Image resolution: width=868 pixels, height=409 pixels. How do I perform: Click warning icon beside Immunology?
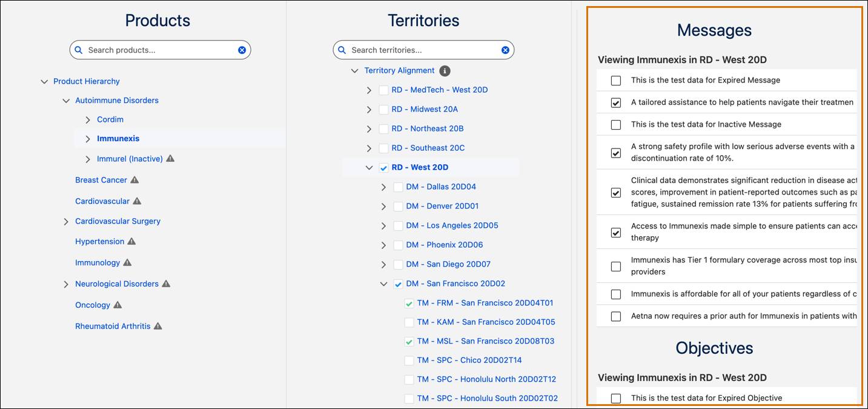[x=127, y=262]
